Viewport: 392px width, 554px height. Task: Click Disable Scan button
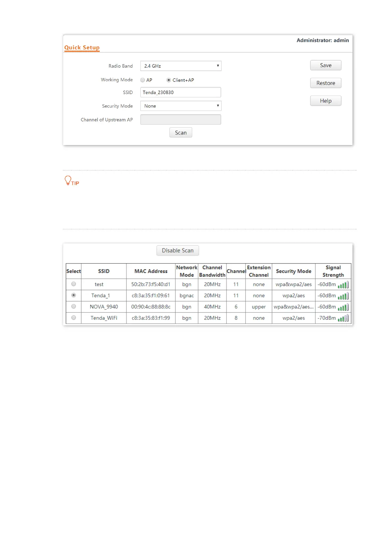[178, 250]
